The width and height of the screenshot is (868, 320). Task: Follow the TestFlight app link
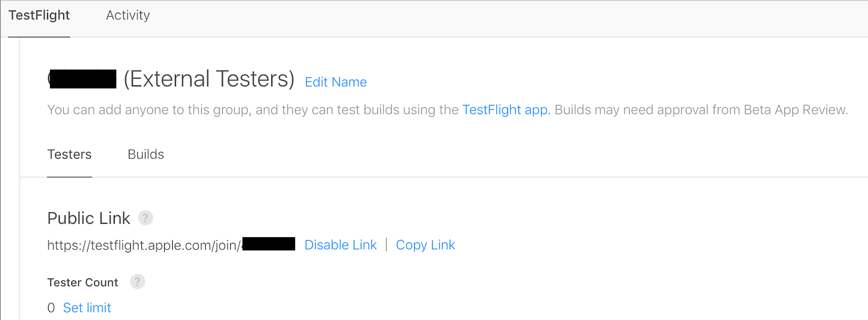[x=506, y=110]
